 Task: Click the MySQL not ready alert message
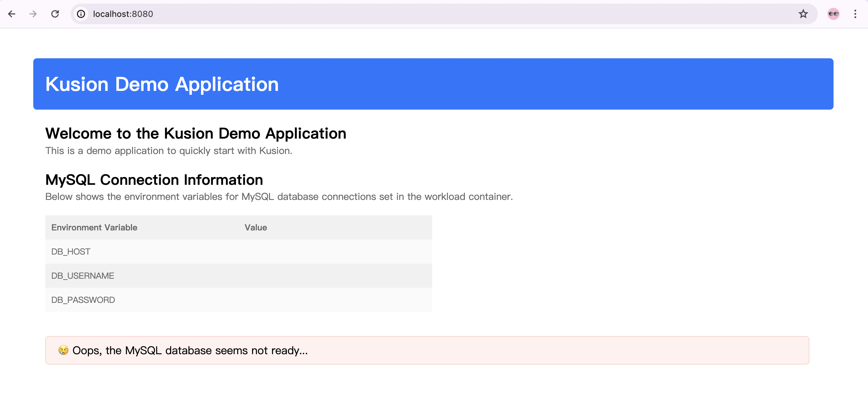190,351
